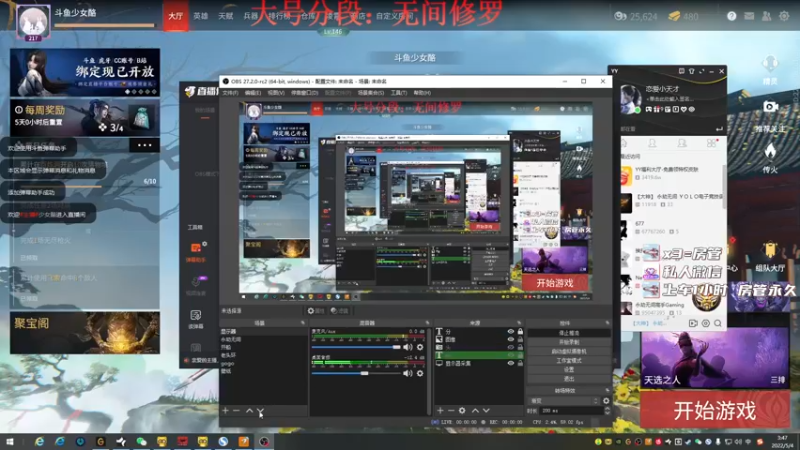
Task: Remove selected scene in OBS scenes panel
Action: (x=236, y=411)
